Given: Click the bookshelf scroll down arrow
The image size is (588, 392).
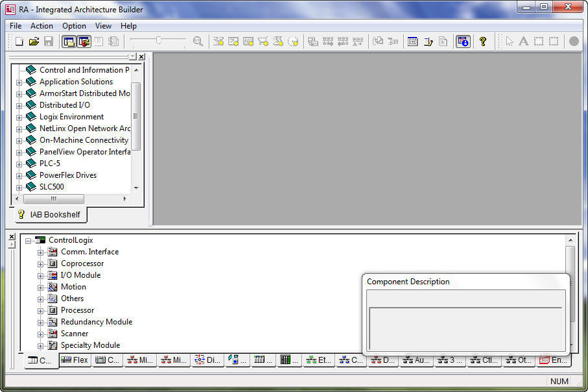Looking at the screenshot, I should click(136, 188).
